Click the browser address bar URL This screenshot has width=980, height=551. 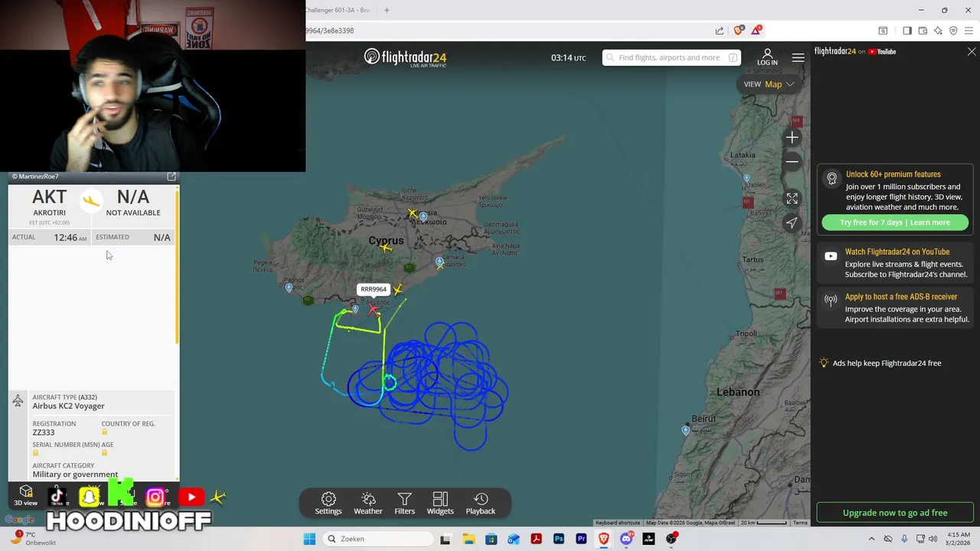coord(330,31)
